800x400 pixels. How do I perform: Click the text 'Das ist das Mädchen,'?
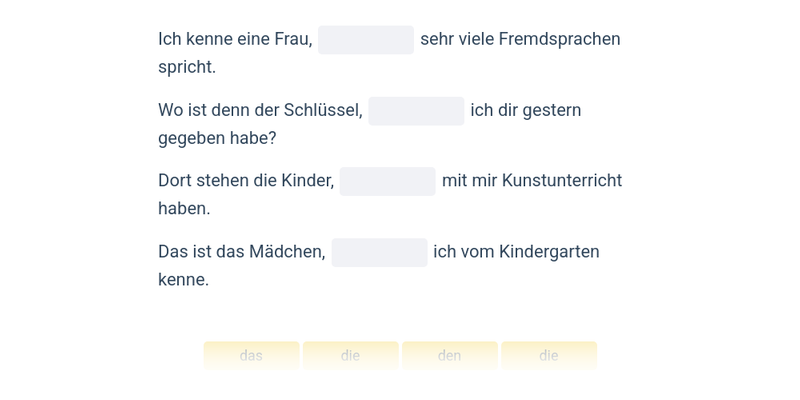[242, 251]
